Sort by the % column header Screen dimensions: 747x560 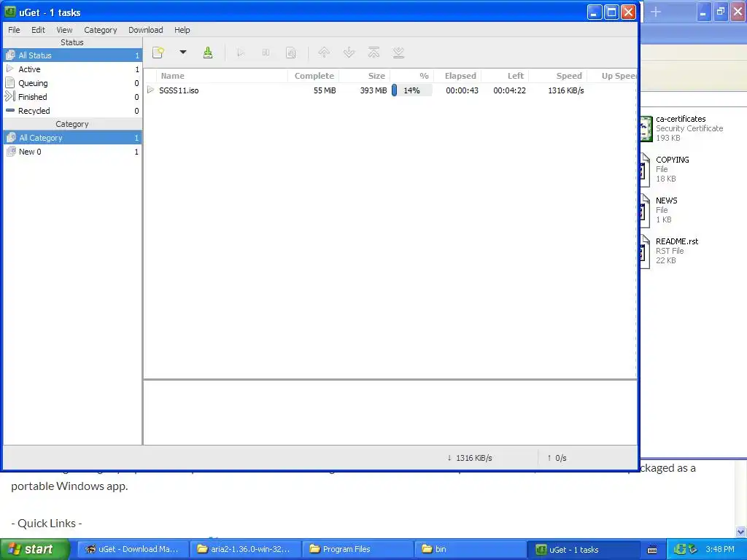coord(411,76)
